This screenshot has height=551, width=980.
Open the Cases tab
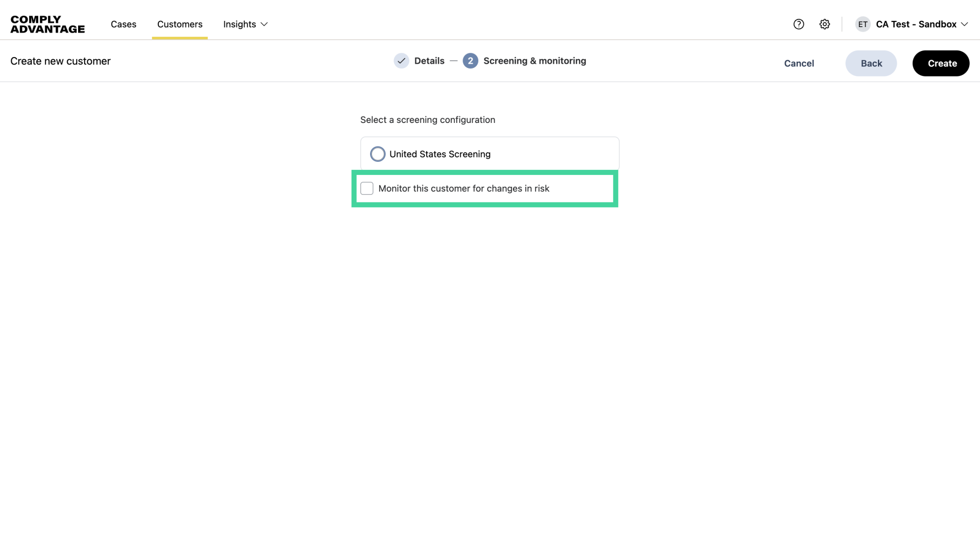click(x=124, y=24)
